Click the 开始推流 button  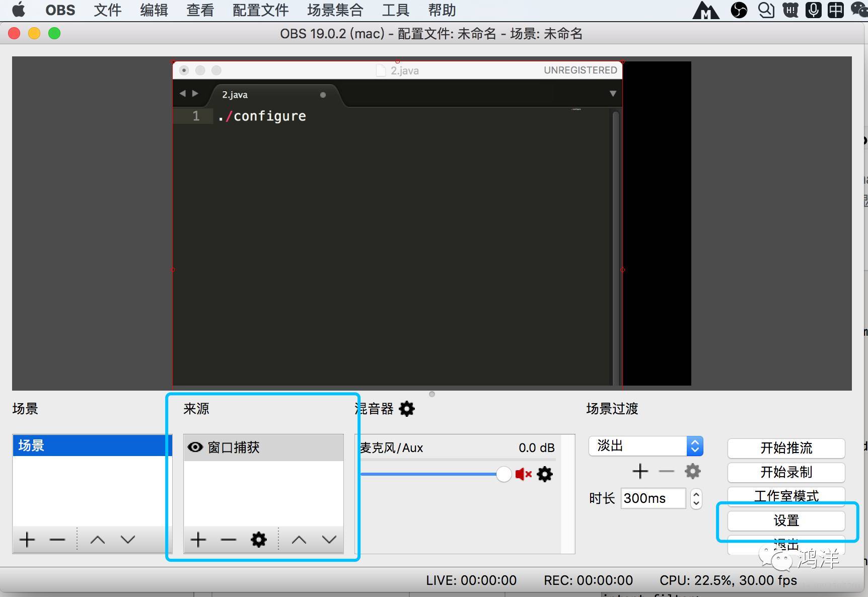coord(786,448)
